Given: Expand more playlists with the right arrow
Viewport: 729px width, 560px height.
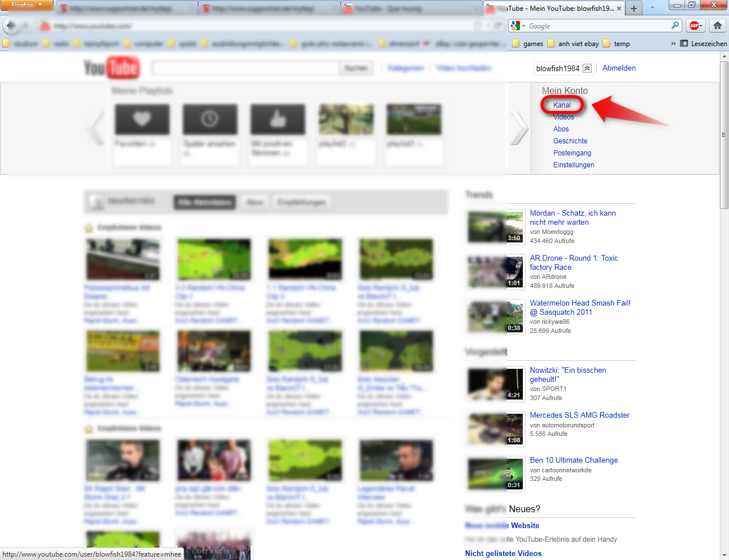Looking at the screenshot, I should 520,128.
